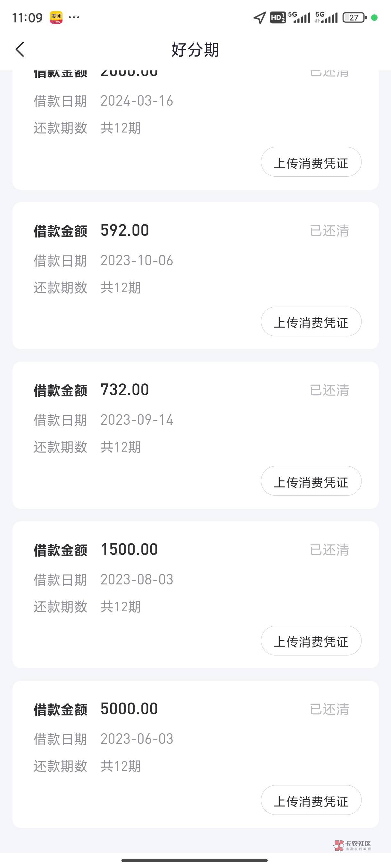The image size is (391, 868).
Task: Tap the 好分期 page title
Action: coord(195,50)
